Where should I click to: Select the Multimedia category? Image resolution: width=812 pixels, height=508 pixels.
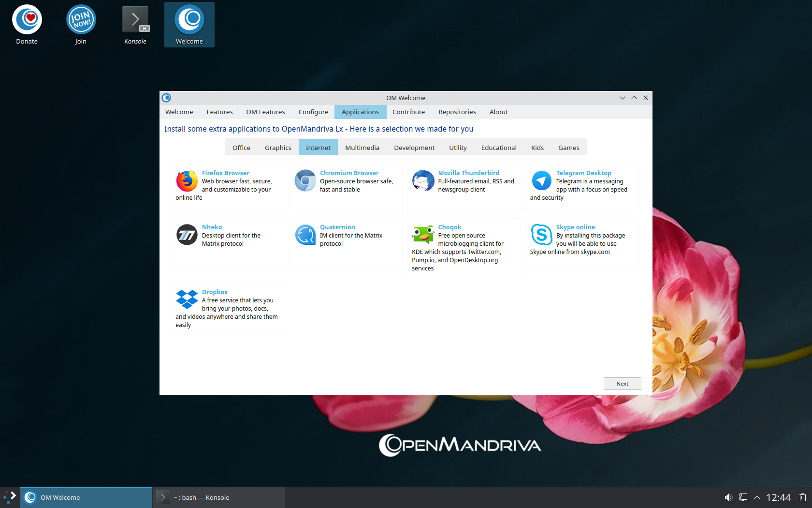[362, 148]
